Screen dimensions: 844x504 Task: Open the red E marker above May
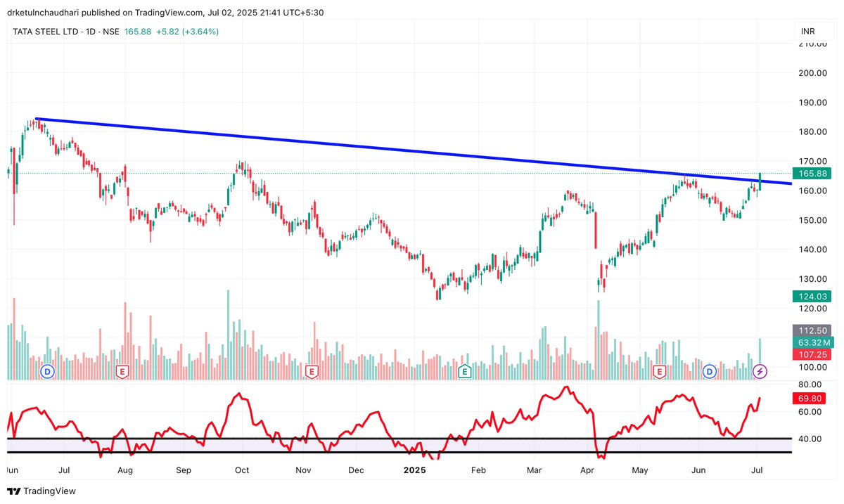point(660,370)
